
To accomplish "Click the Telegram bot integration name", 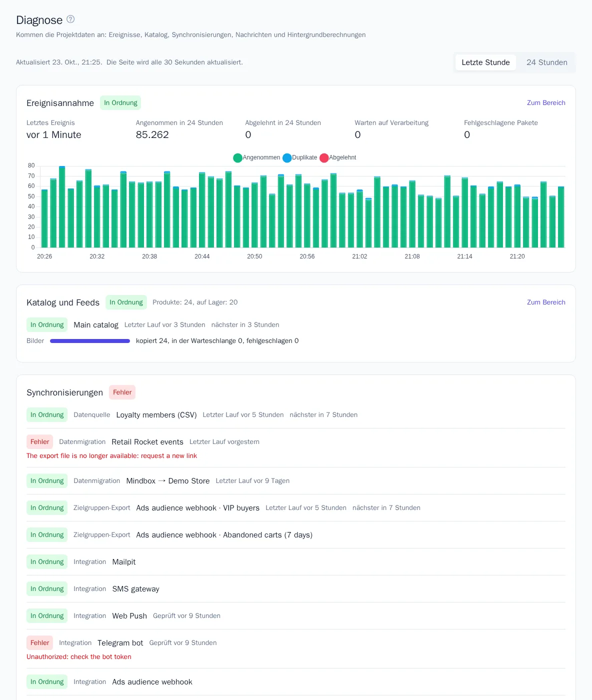I will click(x=120, y=643).
